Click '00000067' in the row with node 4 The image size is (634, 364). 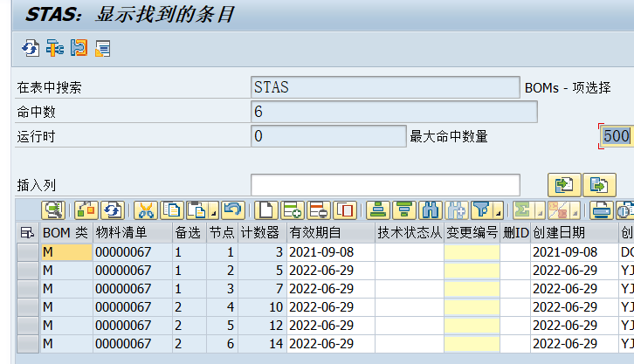click(x=133, y=307)
